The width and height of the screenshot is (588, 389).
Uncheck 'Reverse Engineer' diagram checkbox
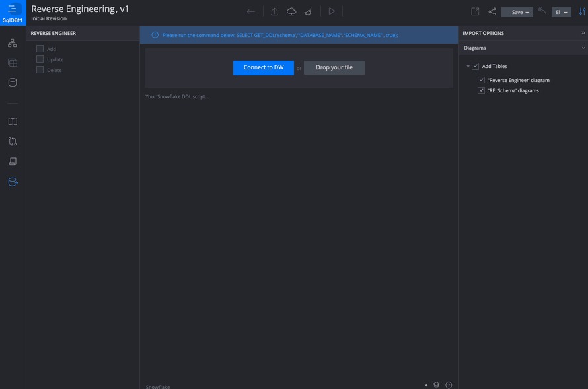point(482,79)
